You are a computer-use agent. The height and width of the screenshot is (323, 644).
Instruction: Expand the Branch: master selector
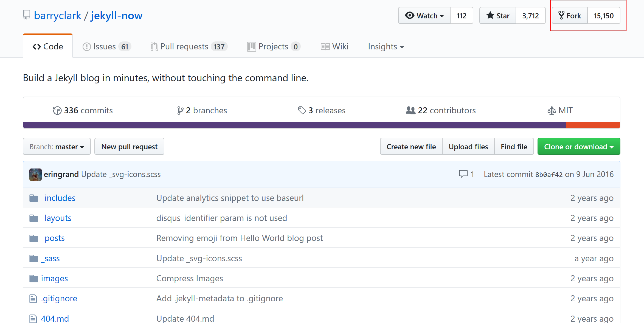(x=57, y=147)
